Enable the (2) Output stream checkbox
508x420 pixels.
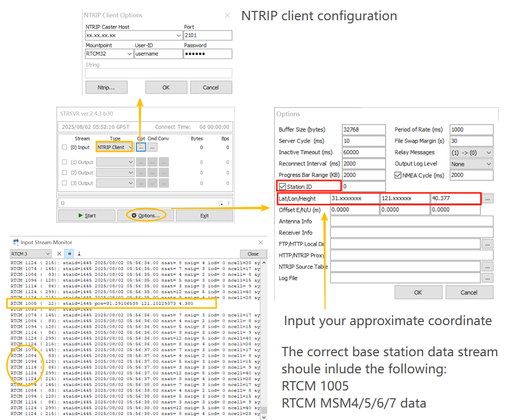64,173
